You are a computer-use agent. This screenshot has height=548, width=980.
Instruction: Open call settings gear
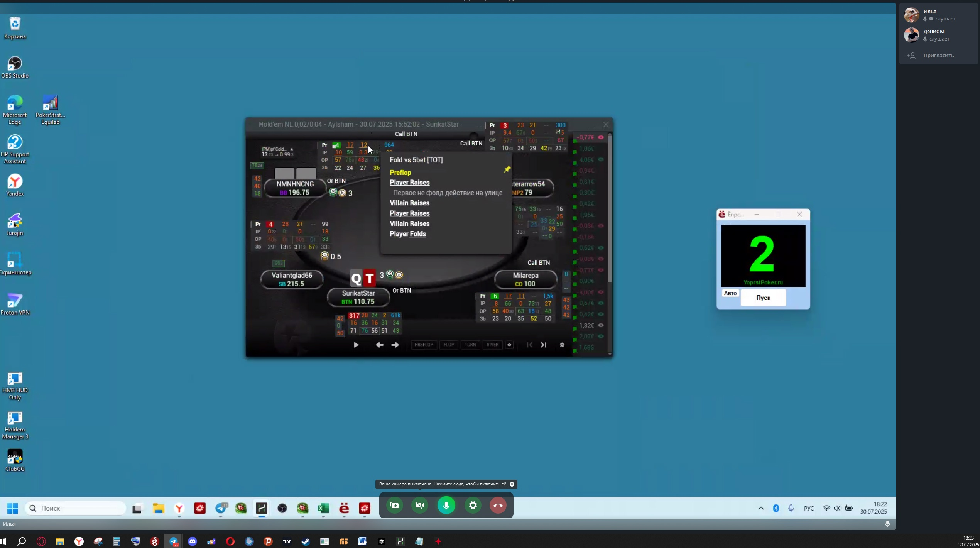[x=473, y=505]
